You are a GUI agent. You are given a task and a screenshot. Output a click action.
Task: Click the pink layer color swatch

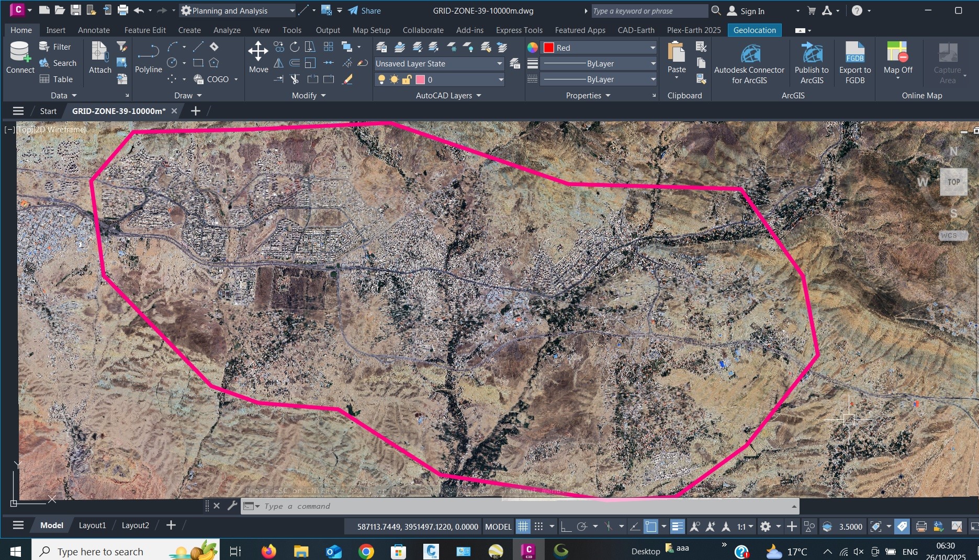(420, 79)
